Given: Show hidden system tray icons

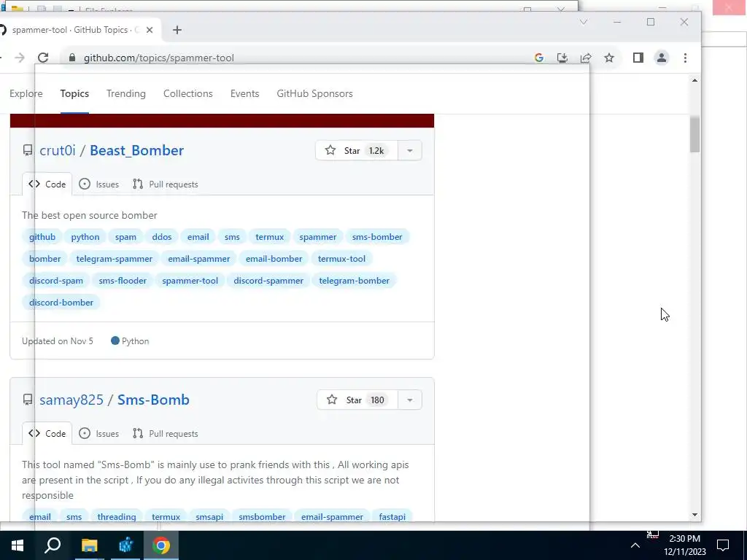Looking at the screenshot, I should [x=635, y=545].
